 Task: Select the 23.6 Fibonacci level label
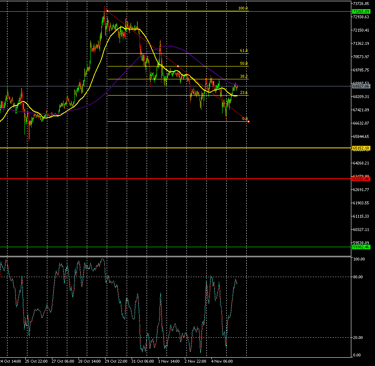tap(244, 93)
